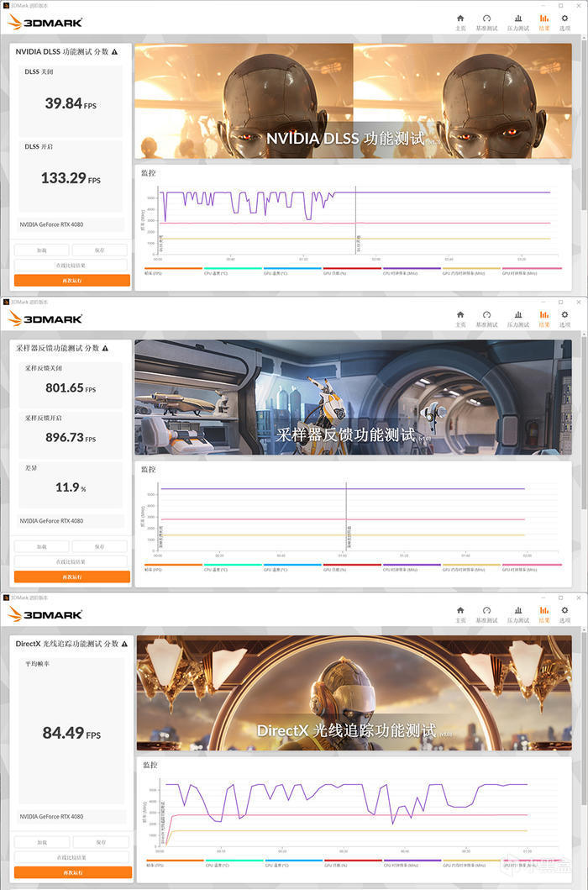The image size is (588, 890).
Task: Toggle GPU 负载 legend in DLSS monitoring chart
Action: 352,271
